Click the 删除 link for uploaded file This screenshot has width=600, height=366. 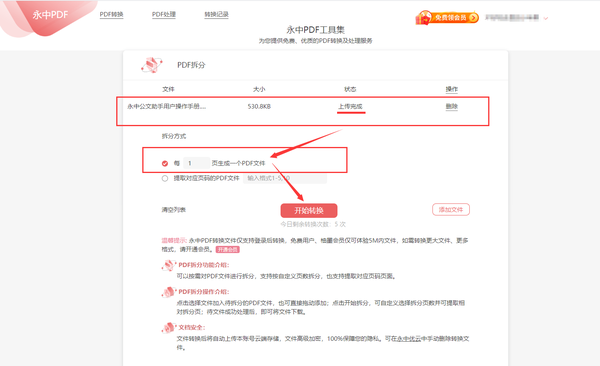click(x=452, y=106)
